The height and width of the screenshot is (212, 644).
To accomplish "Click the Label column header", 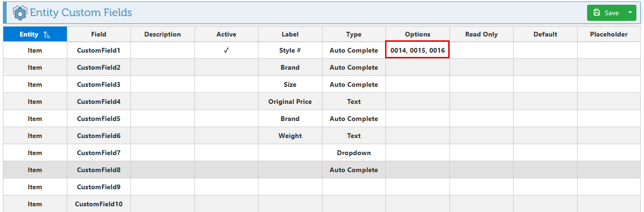I will point(290,34).
